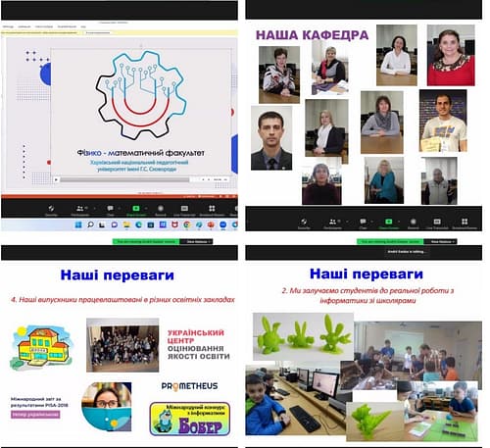
Task: Click the taskbar Search magnifier icon
Action: click(x=90, y=224)
